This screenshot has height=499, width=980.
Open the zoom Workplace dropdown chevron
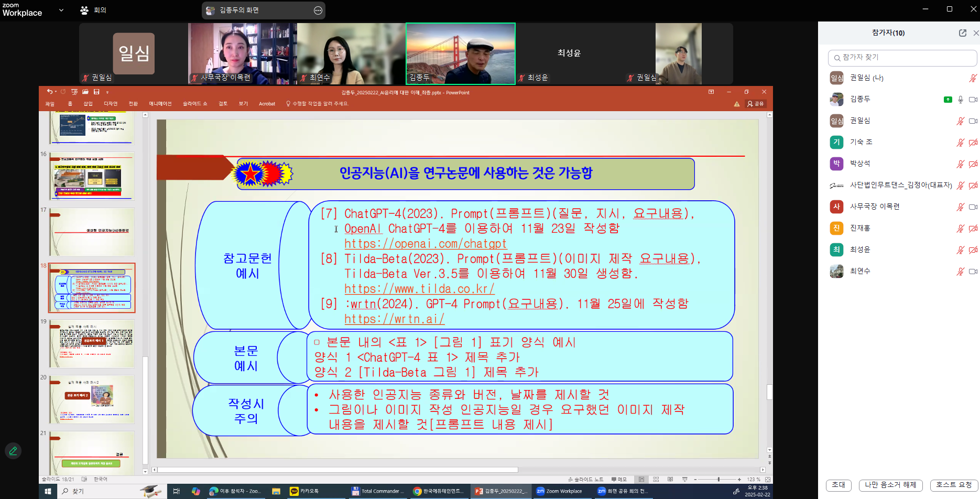coord(61,10)
